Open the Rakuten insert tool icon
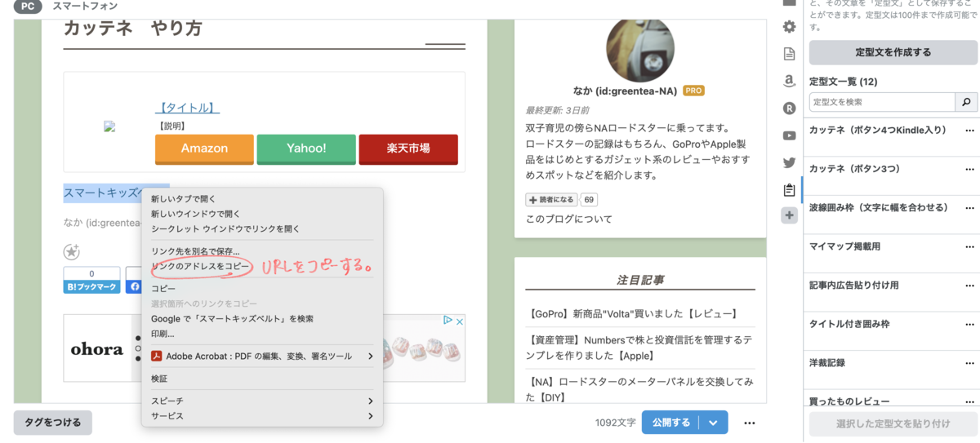 789,108
